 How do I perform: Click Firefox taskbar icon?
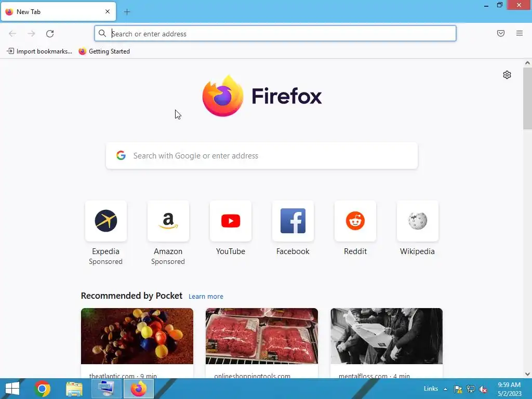click(138, 389)
